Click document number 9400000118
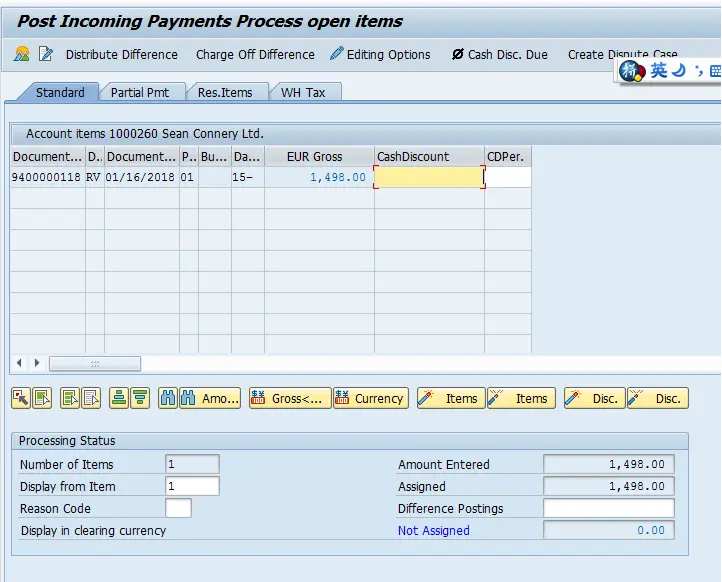Screen dimensions: 722x582 click(46, 177)
